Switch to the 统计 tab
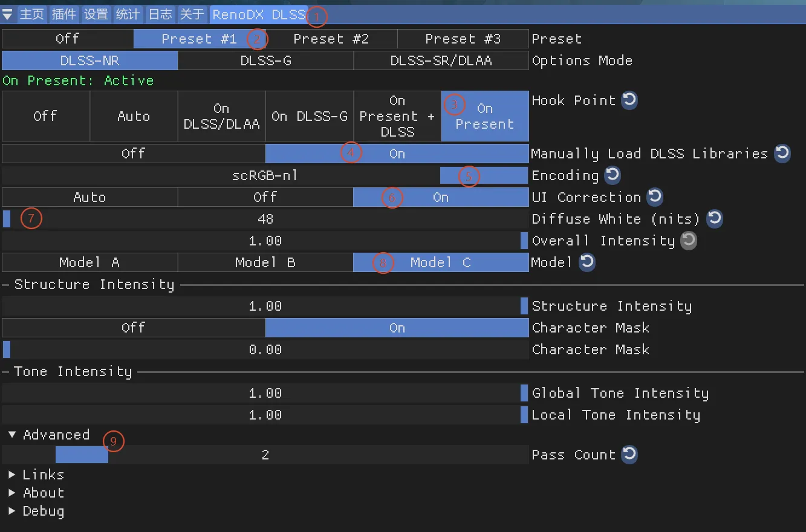Image resolution: width=806 pixels, height=532 pixels. [128, 15]
